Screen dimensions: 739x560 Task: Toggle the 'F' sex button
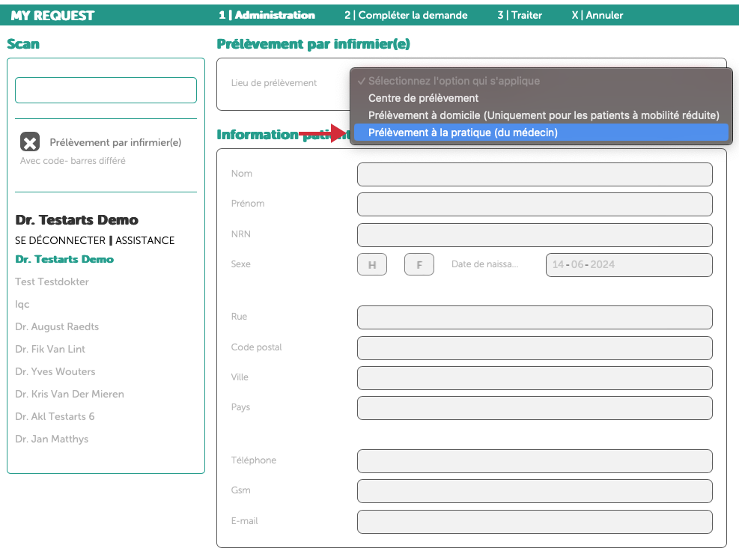tap(419, 264)
